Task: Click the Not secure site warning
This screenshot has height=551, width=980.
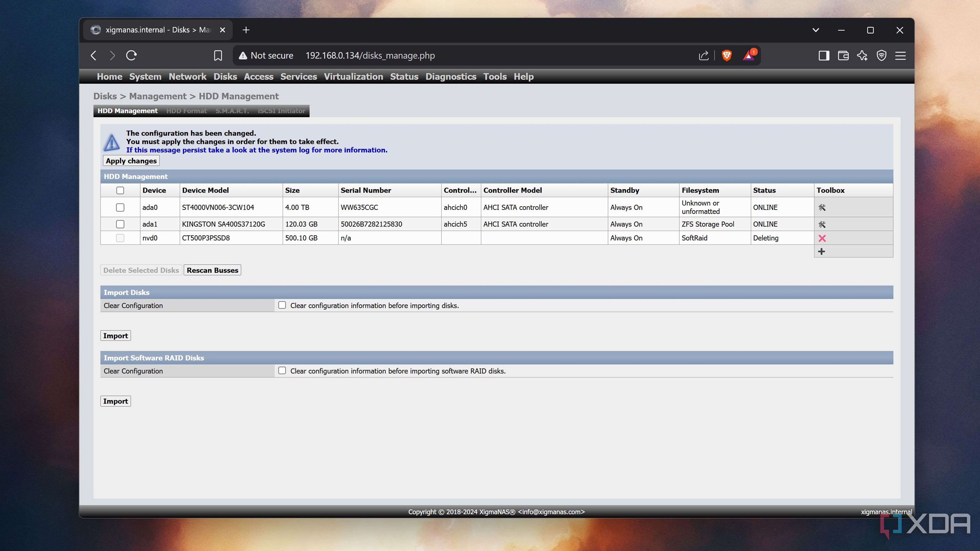Action: [266, 56]
